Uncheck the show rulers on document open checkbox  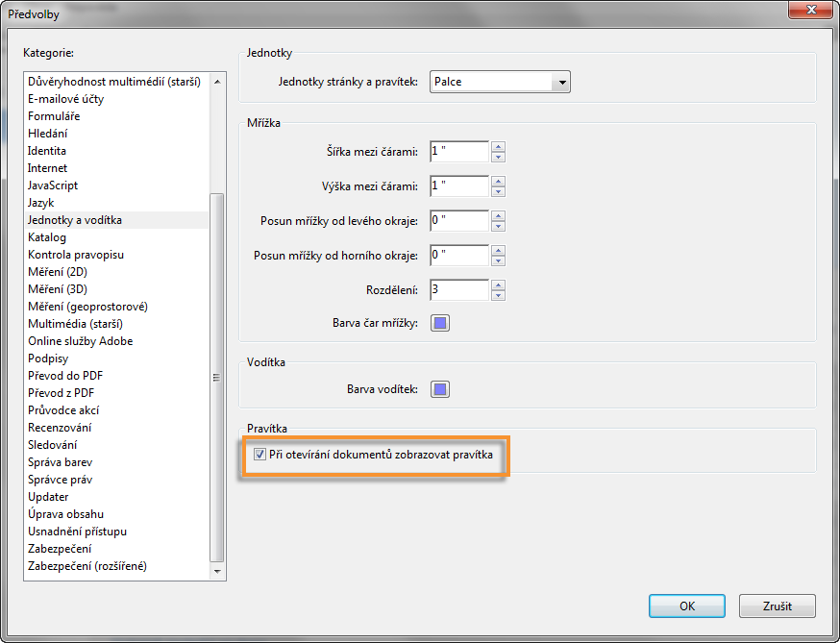tap(259, 455)
